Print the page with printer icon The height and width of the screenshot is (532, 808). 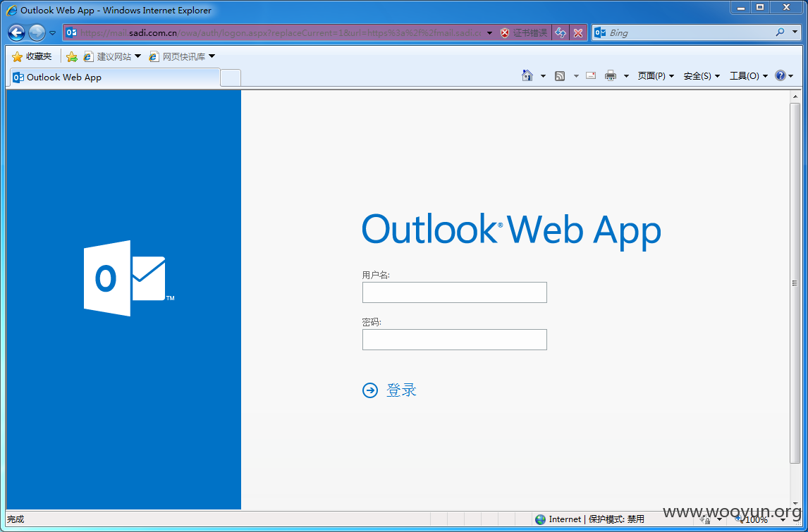tap(611, 75)
